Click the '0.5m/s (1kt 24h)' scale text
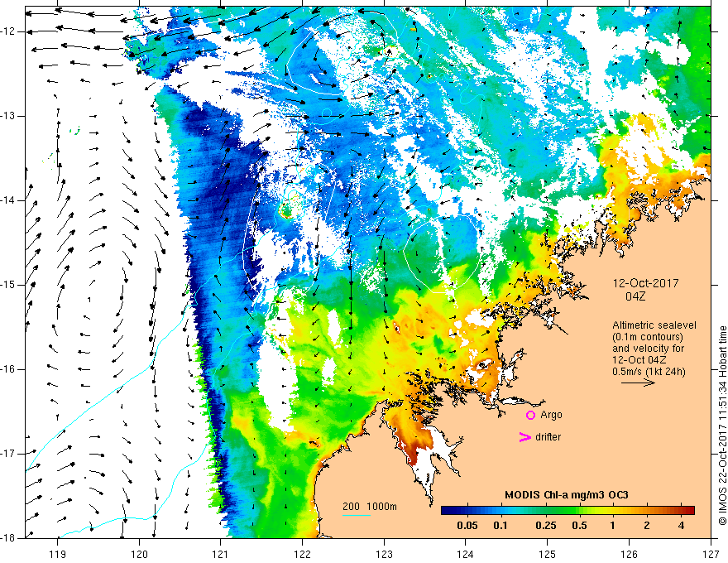The image size is (728, 563). point(649,372)
